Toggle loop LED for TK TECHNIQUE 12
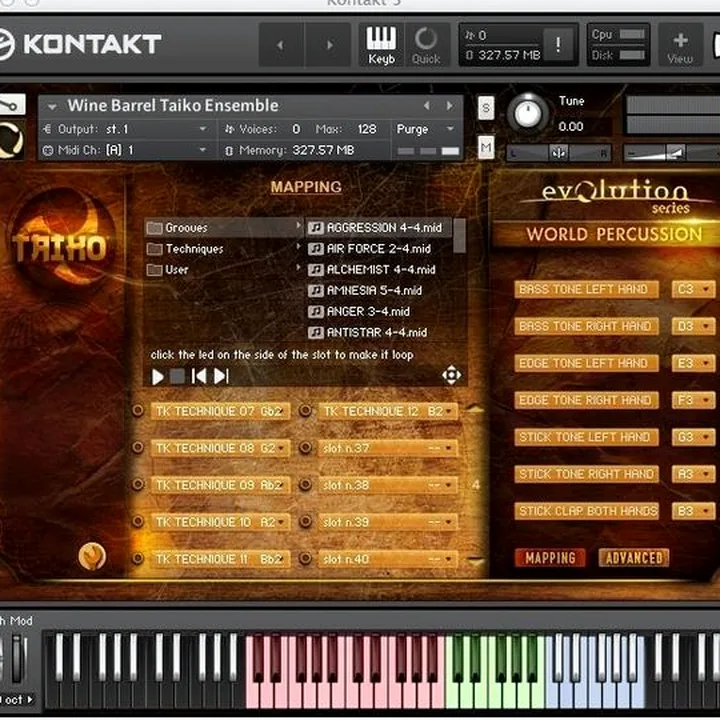720x720 pixels. point(305,411)
